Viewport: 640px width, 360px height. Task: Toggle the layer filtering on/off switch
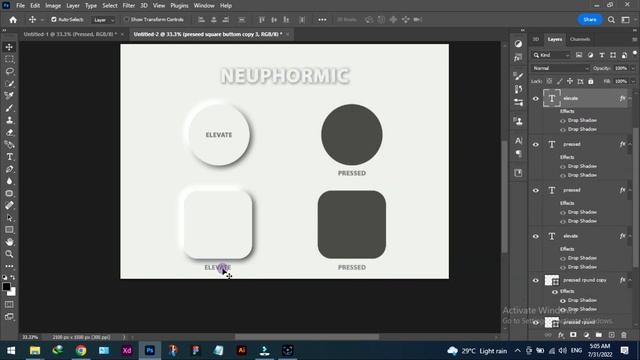click(635, 53)
